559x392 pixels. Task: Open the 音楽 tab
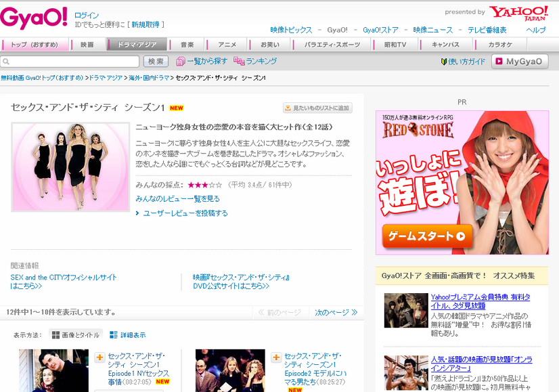(x=187, y=45)
